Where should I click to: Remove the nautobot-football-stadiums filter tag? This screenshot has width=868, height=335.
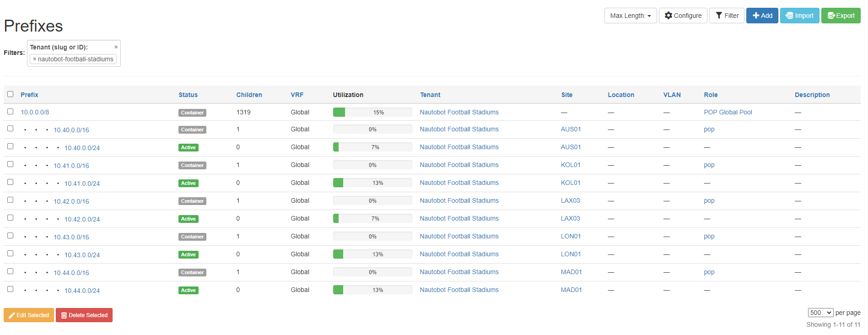point(35,59)
